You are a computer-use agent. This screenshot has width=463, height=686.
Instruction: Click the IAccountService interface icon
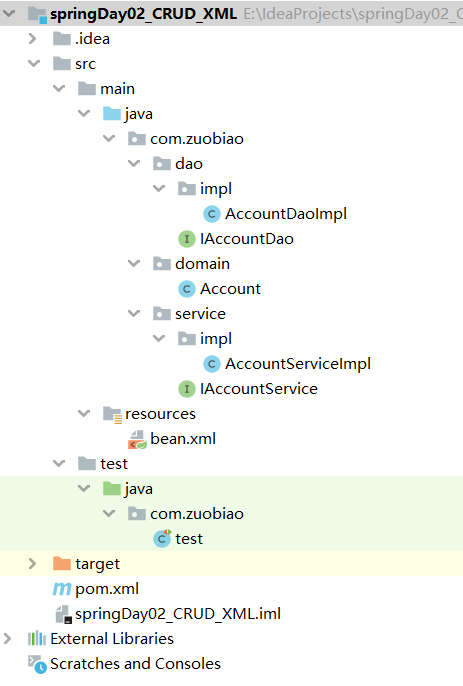point(187,389)
